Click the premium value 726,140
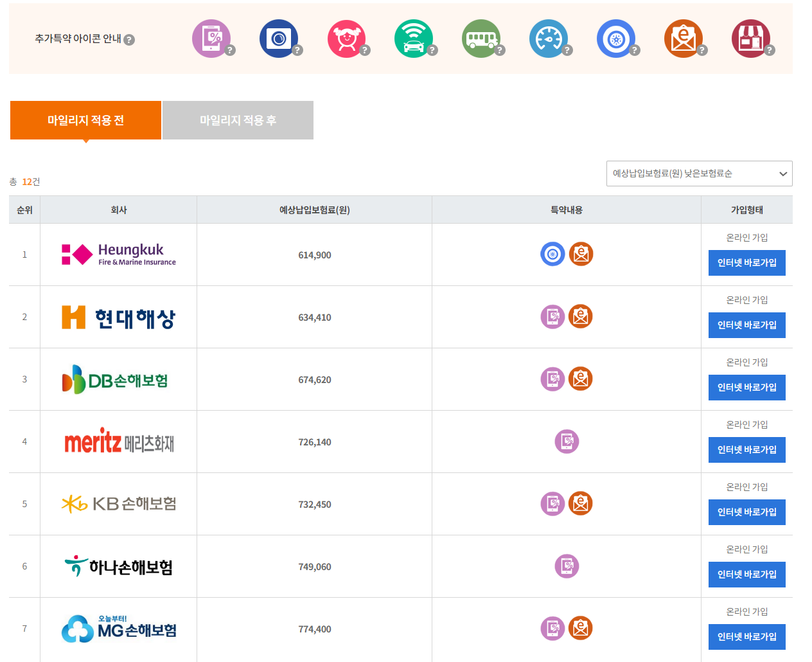 click(315, 442)
